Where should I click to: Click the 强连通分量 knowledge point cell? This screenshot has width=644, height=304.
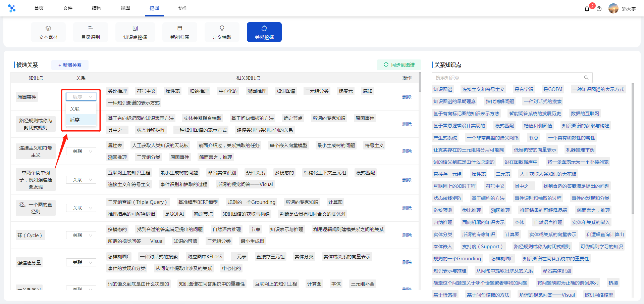[x=29, y=263]
